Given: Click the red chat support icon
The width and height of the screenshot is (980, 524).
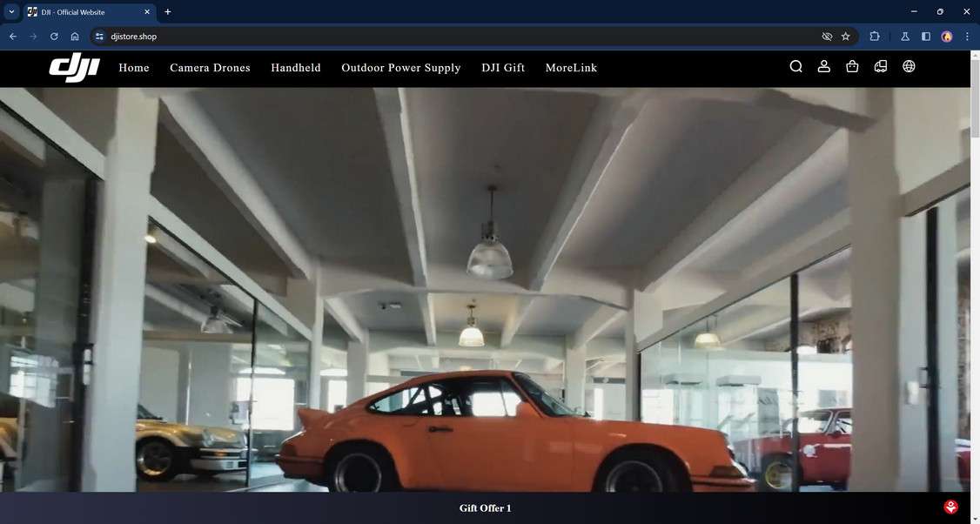Looking at the screenshot, I should [950, 507].
